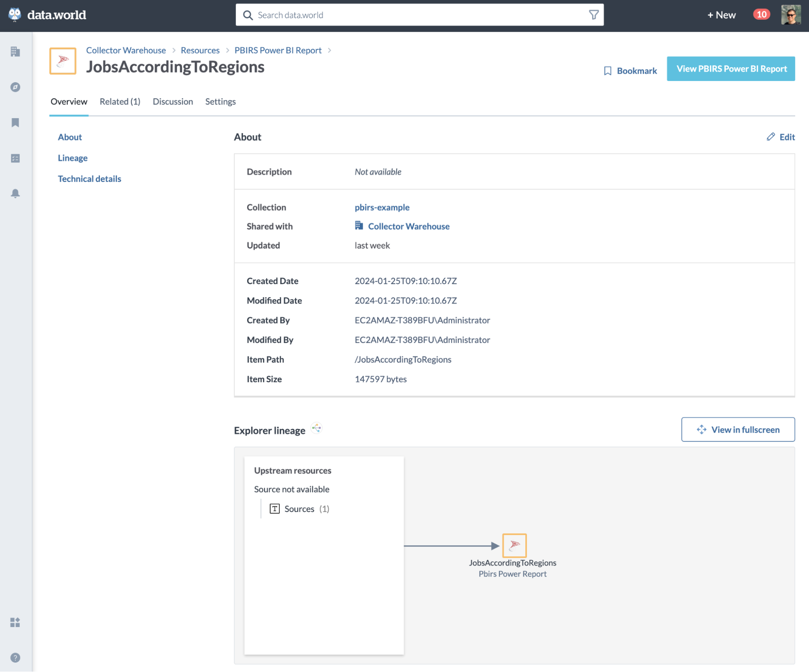Click View PBIRS Power BI Report button

coord(732,68)
